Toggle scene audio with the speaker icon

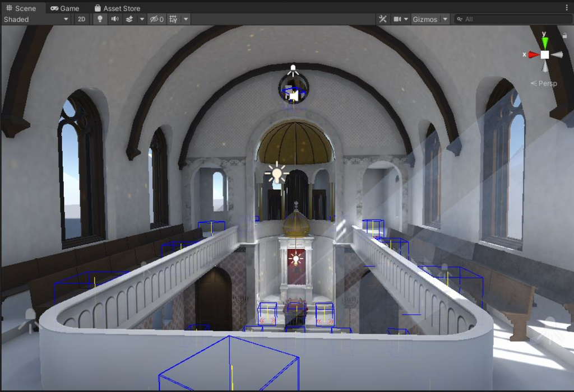point(115,19)
